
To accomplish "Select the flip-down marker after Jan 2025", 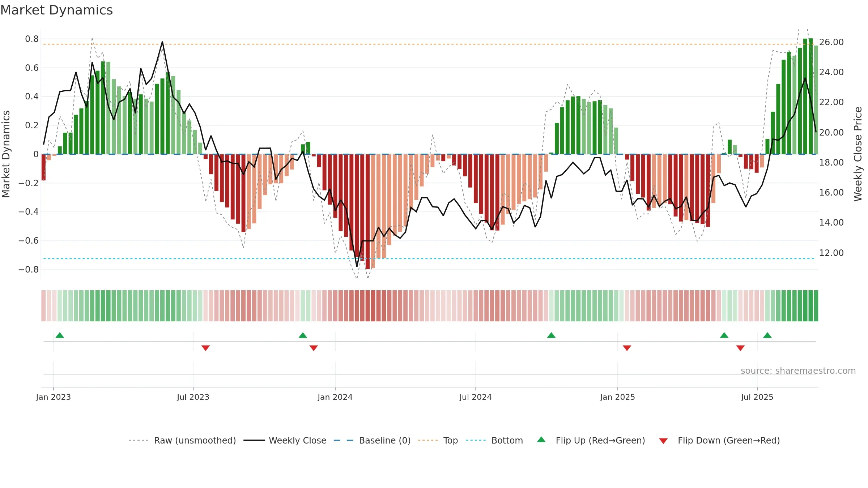I will click(x=627, y=348).
